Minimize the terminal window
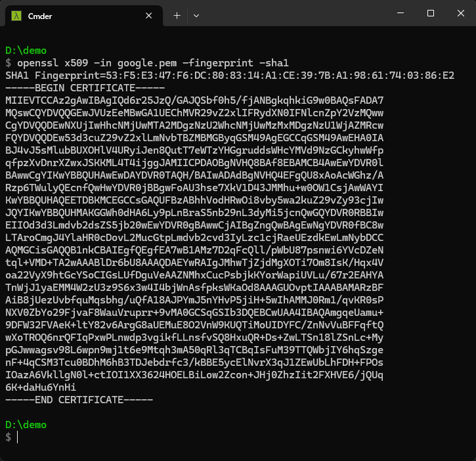The height and width of the screenshot is (461, 476). pos(400,13)
